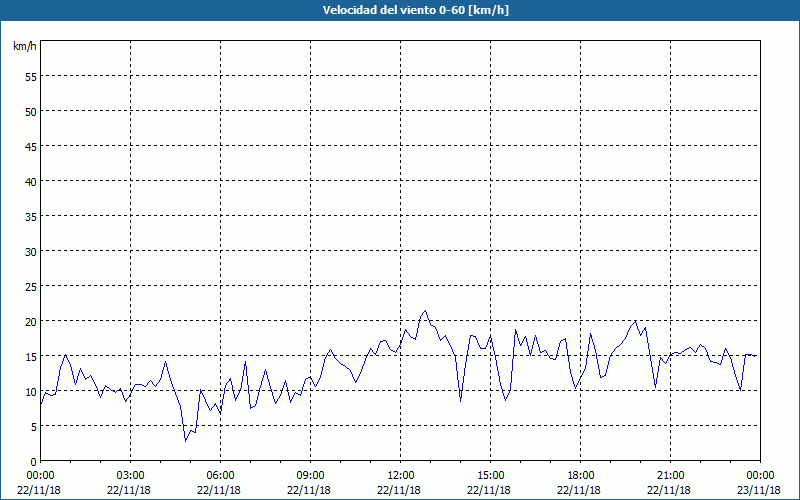Click the 06:00 time label
The height and width of the screenshot is (500, 800).
coord(220,476)
